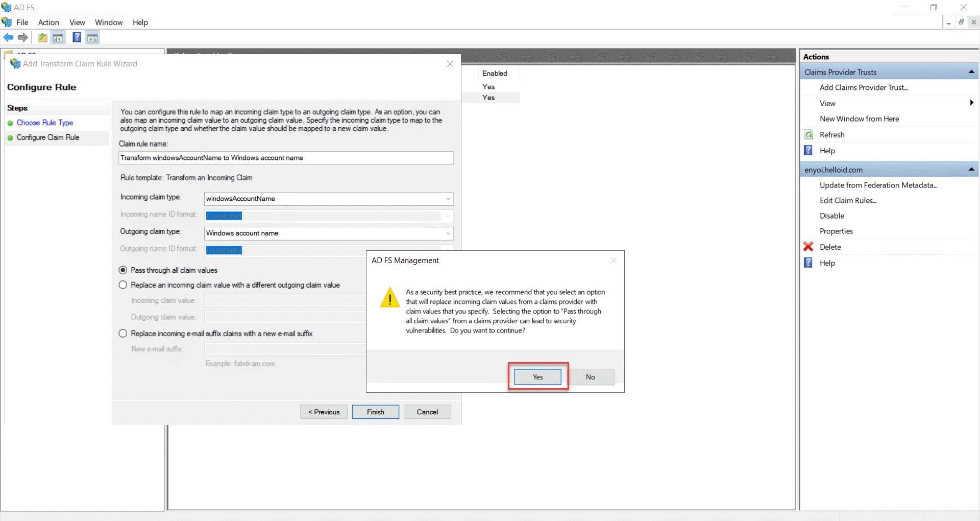Image resolution: width=980 pixels, height=521 pixels.
Task: Click Cancel in the wizard
Action: (427, 412)
